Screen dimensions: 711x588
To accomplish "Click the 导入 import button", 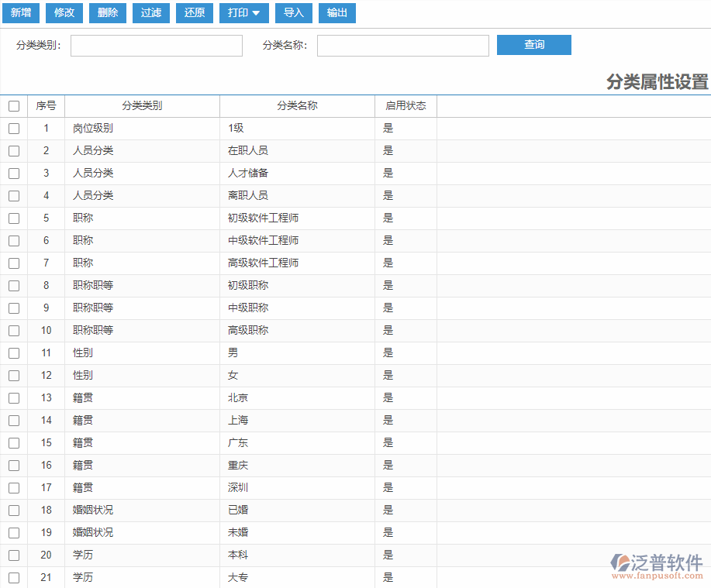I will tap(294, 13).
